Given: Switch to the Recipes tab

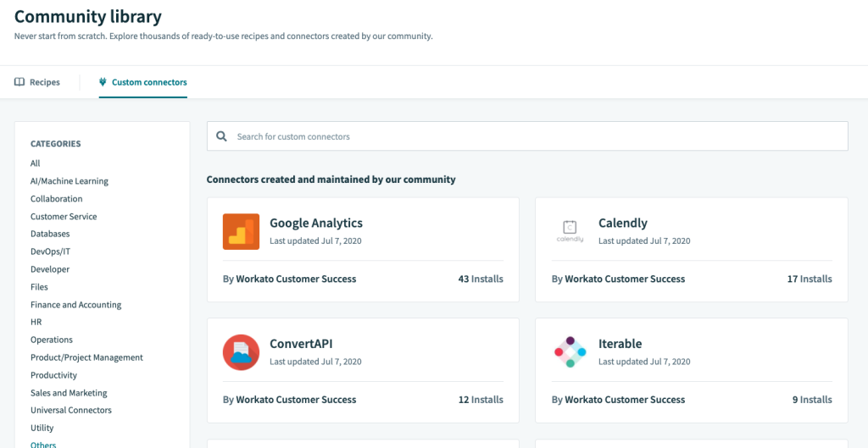Looking at the screenshot, I should [37, 82].
